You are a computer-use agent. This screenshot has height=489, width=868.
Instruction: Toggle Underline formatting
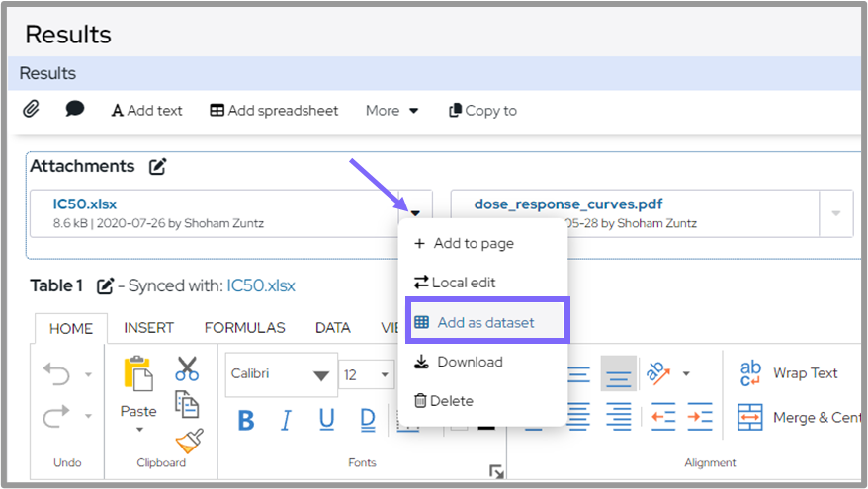326,421
